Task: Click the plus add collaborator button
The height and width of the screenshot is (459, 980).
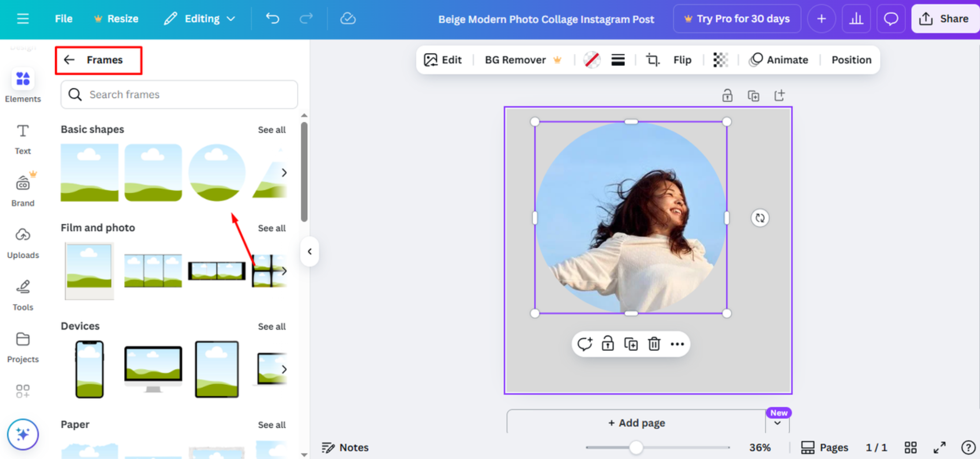Action: tap(821, 19)
